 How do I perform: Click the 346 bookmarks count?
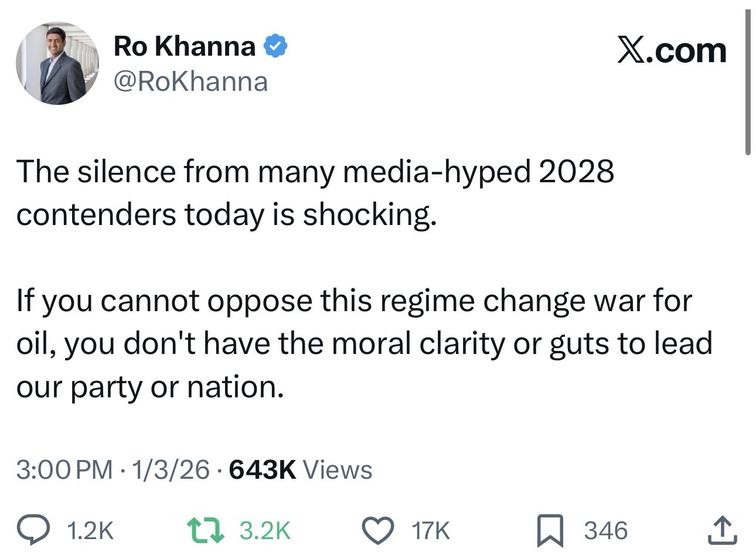pos(606,530)
